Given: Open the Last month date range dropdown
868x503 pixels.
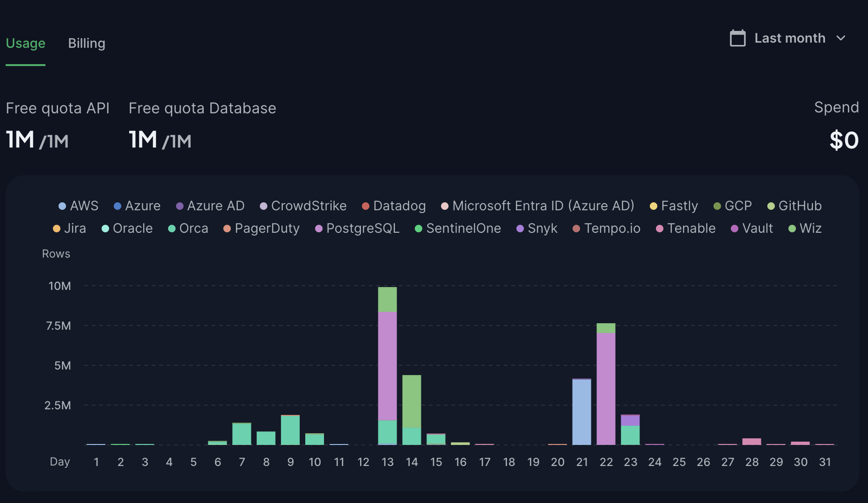Looking at the screenshot, I should (x=788, y=38).
